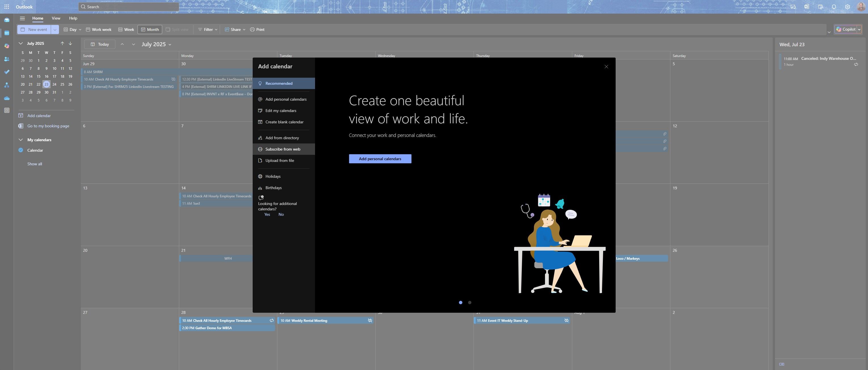Open the OneDrive cloud icon in rail
868x370 pixels.
coord(7,98)
